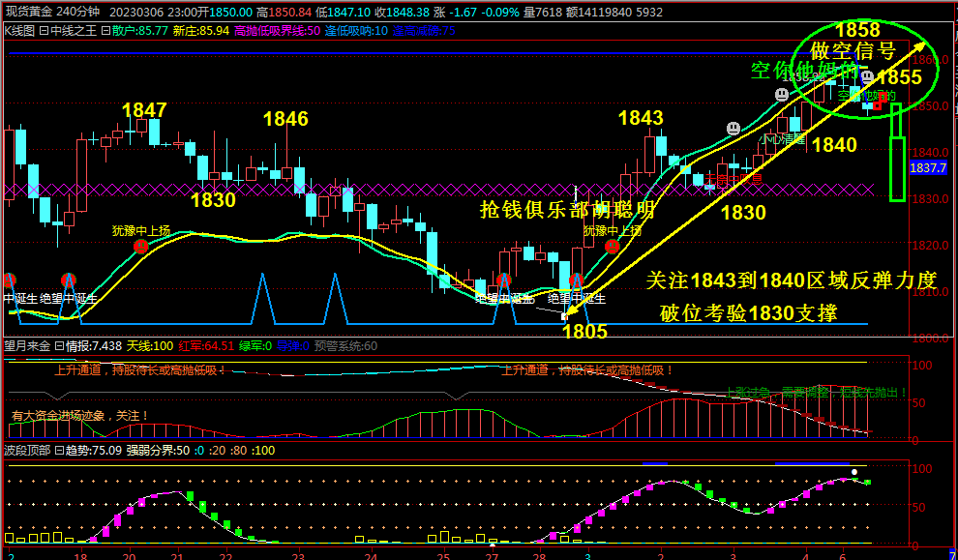
Task: Open the 望月来金 indicator name selector
Action: [x=25, y=345]
